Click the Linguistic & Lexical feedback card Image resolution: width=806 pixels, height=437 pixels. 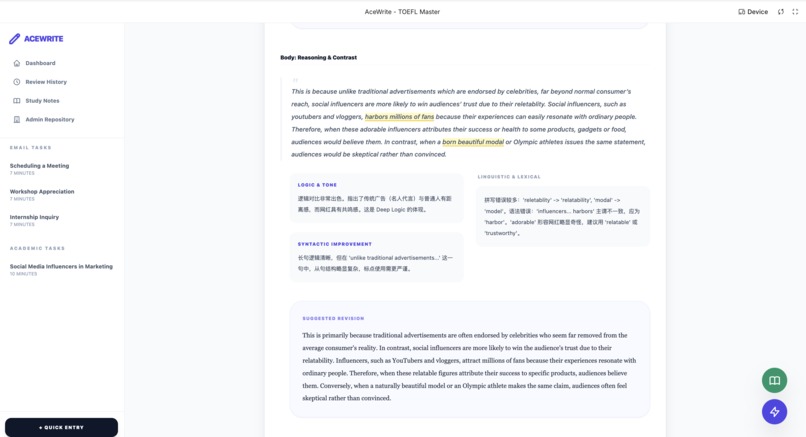(x=563, y=216)
